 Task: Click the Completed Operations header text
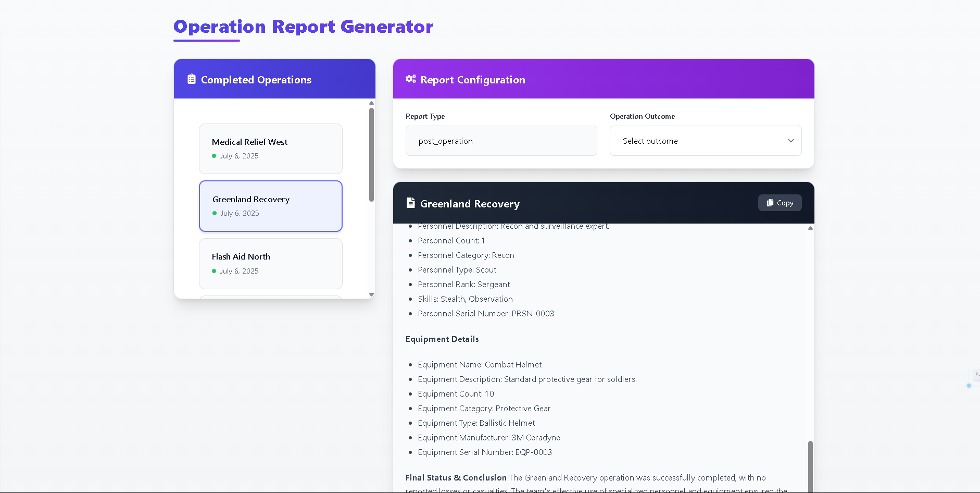256,80
